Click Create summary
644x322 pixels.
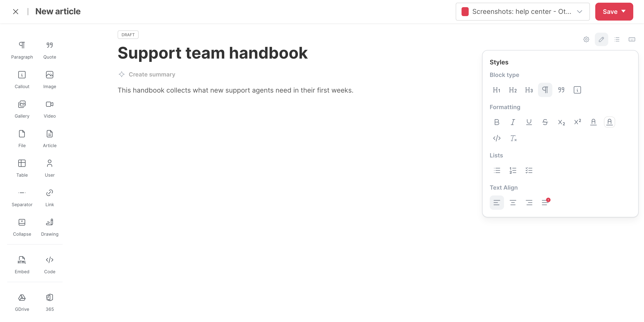(147, 74)
